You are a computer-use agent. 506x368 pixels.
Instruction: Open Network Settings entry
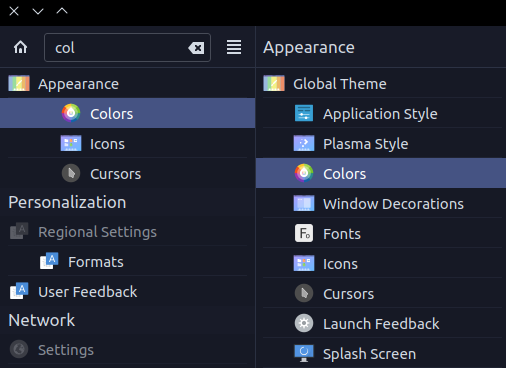127,349
